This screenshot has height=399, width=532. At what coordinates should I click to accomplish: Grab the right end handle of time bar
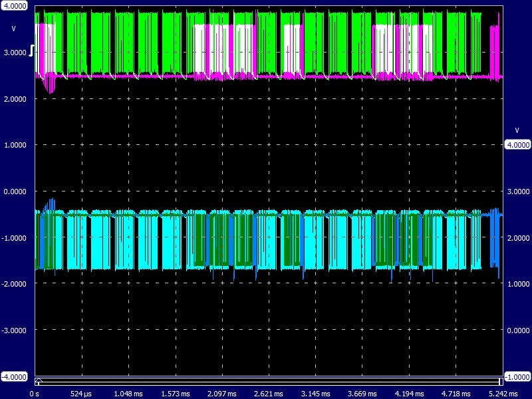tap(501, 381)
